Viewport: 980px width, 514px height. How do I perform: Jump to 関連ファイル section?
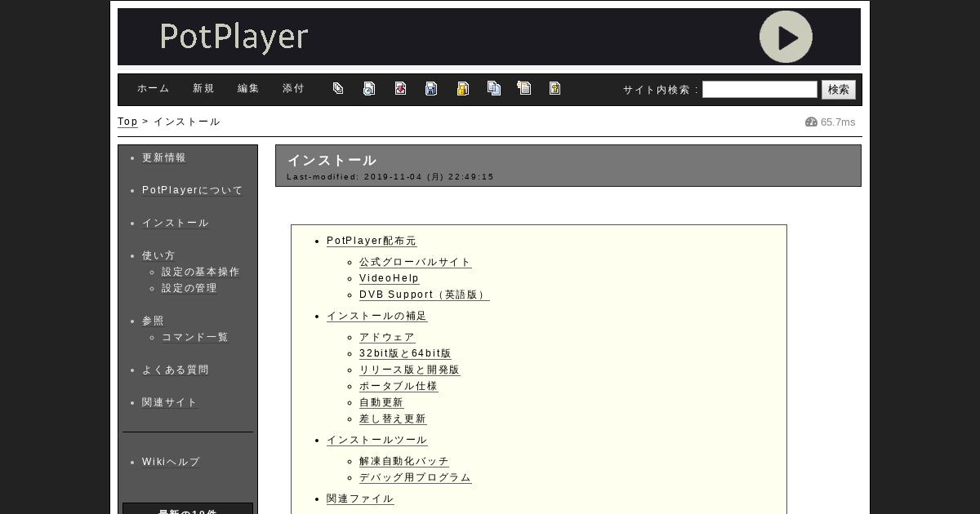[360, 498]
